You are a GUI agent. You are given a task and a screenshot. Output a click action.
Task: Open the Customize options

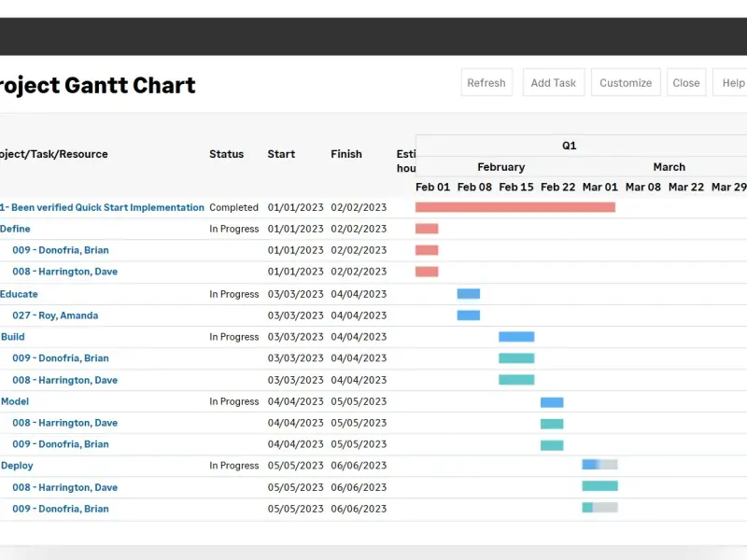[625, 83]
